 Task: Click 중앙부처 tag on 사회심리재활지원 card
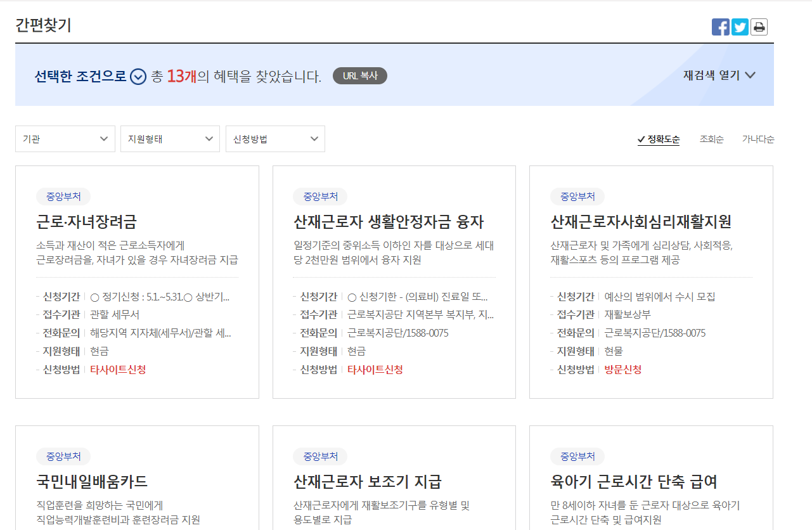click(577, 197)
